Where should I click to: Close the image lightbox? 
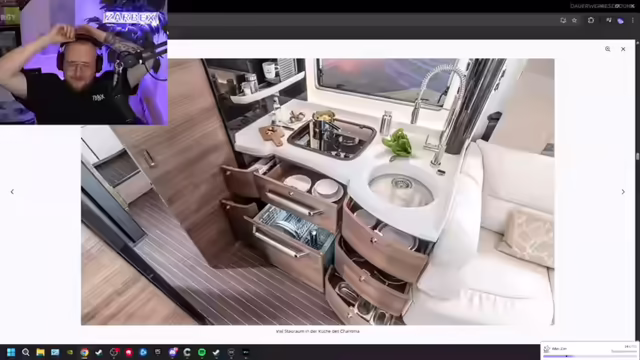pos(623,49)
